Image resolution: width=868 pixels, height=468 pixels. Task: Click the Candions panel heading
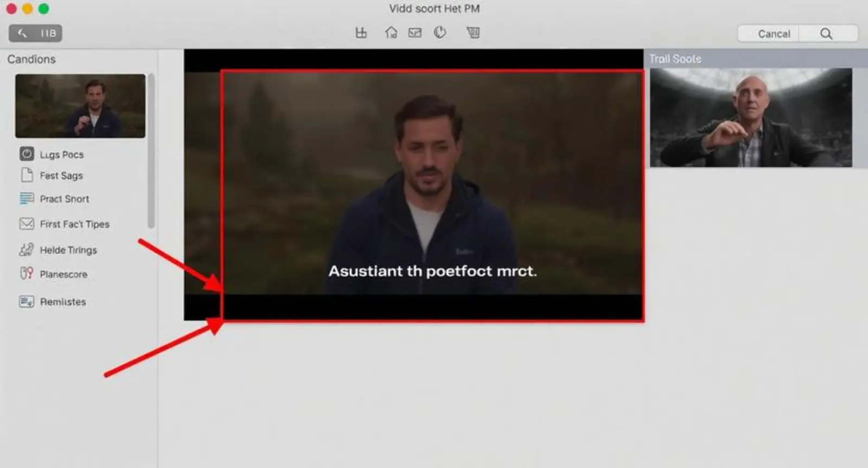[x=31, y=59]
